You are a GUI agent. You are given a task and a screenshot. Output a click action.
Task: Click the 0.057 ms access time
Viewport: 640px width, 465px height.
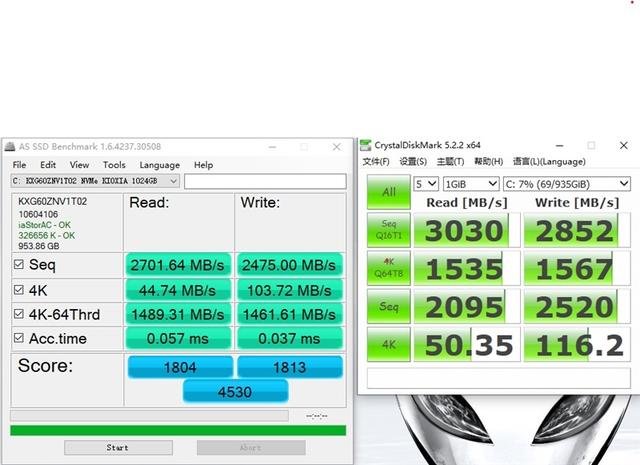[x=178, y=338]
